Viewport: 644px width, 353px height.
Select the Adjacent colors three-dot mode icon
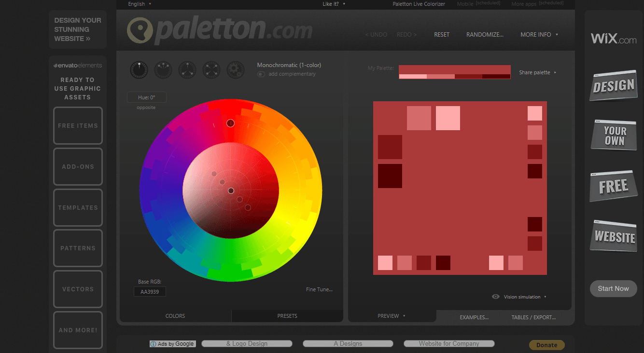pos(163,70)
